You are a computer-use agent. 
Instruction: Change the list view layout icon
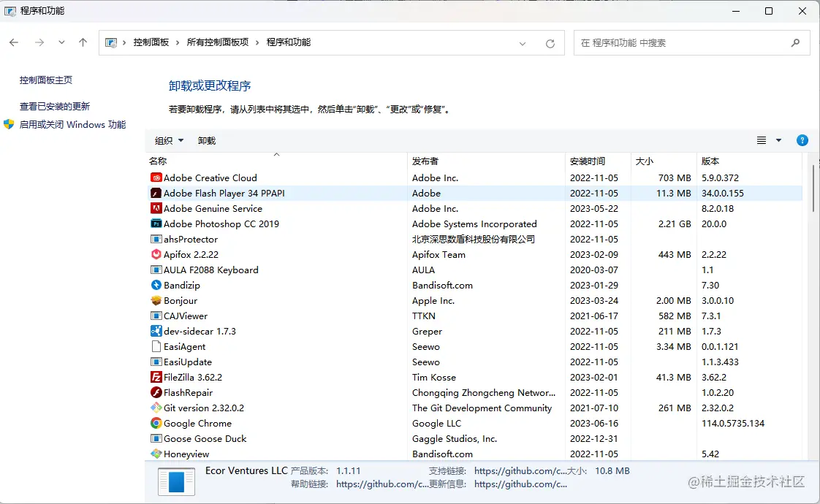click(x=762, y=140)
